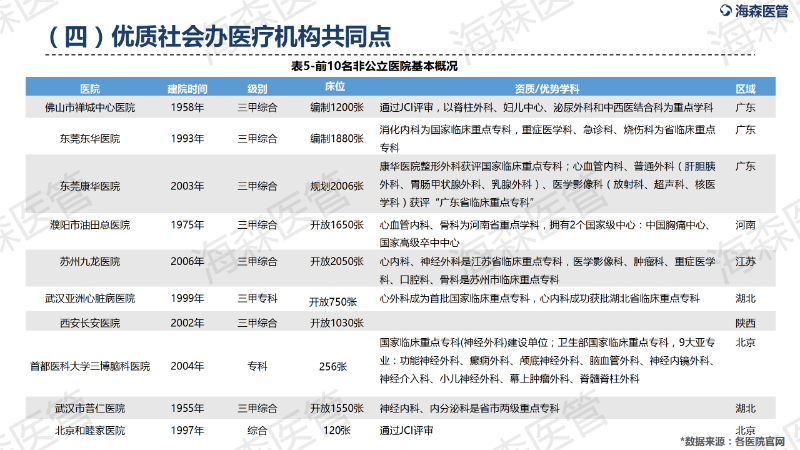Click the 建院时间 column header
The image size is (800, 450).
(x=187, y=89)
